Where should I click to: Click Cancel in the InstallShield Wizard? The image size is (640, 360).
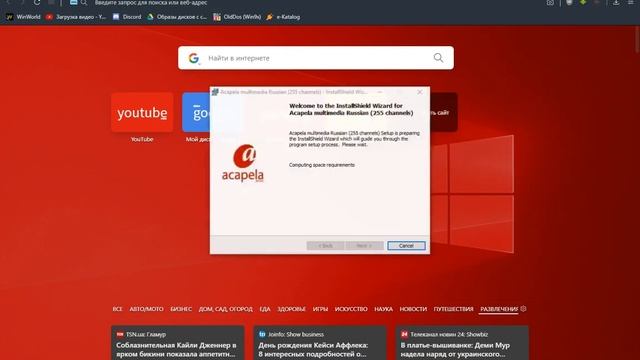point(406,246)
